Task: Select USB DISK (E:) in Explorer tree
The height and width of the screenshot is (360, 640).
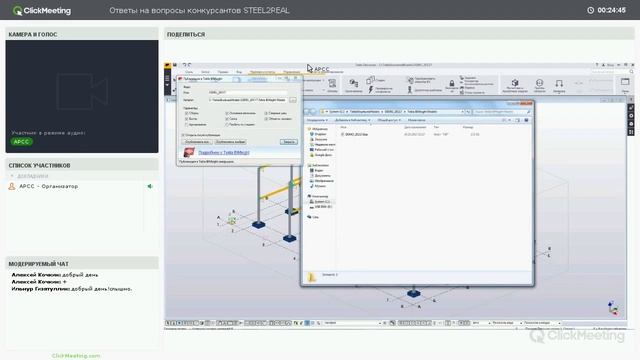Action: 321,207
